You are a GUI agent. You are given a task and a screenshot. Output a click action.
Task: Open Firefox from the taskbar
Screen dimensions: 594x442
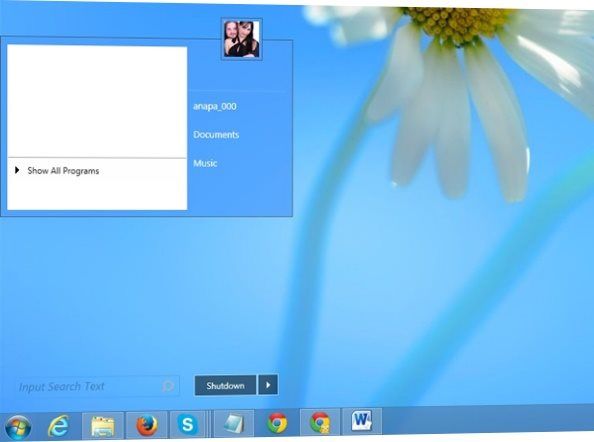pyautogui.click(x=147, y=425)
